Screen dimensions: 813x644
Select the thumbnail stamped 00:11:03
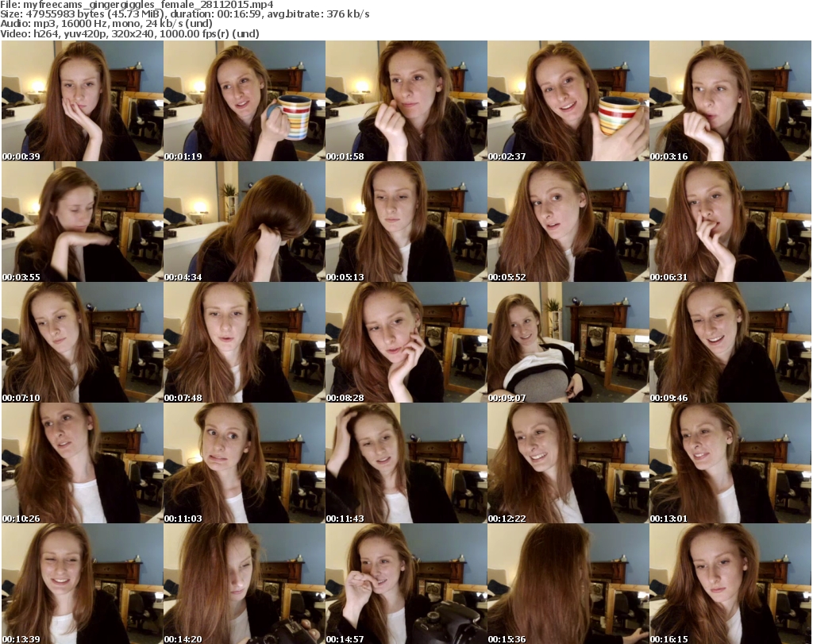(245, 463)
